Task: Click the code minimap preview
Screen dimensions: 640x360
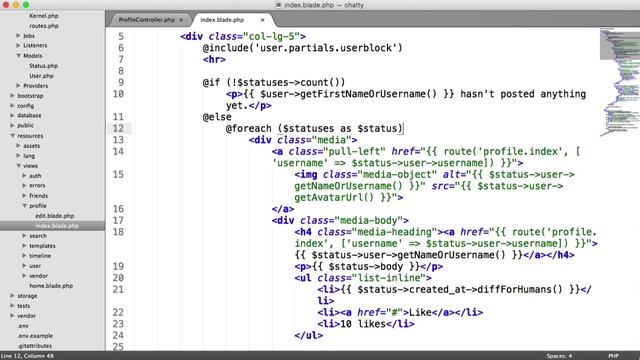Action: click(620, 82)
